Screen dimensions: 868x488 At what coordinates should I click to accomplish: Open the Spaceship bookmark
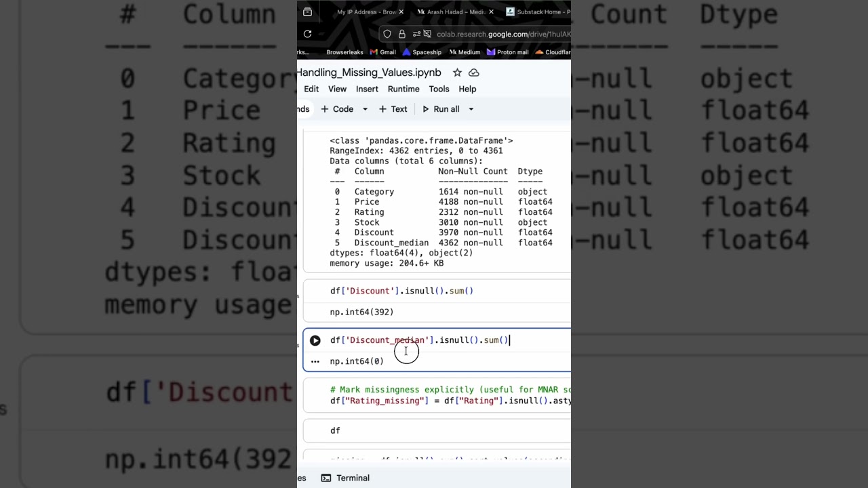pyautogui.click(x=422, y=52)
